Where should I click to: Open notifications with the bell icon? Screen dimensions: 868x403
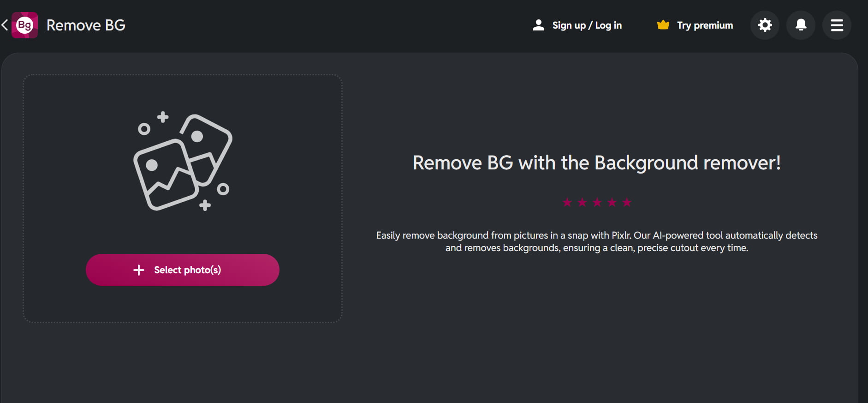(801, 25)
